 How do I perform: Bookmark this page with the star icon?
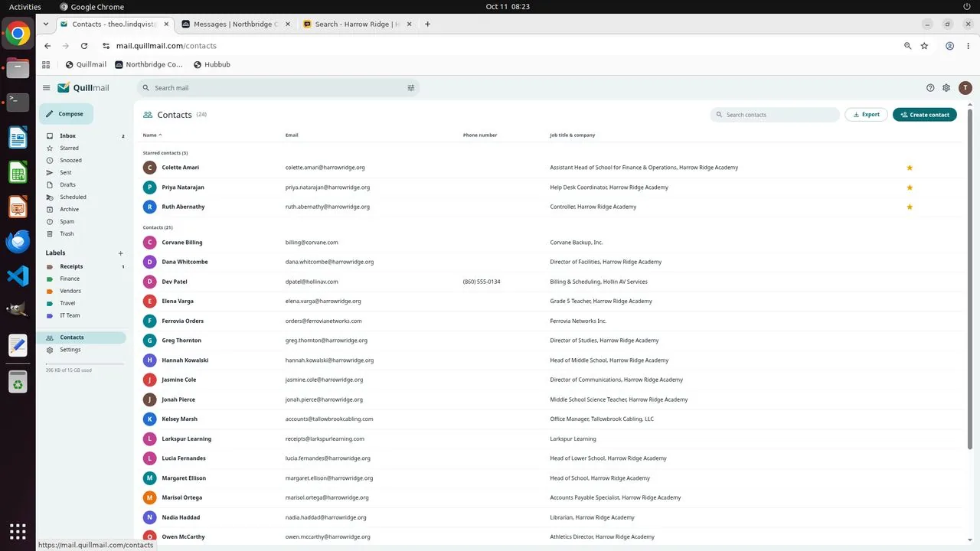924,46
